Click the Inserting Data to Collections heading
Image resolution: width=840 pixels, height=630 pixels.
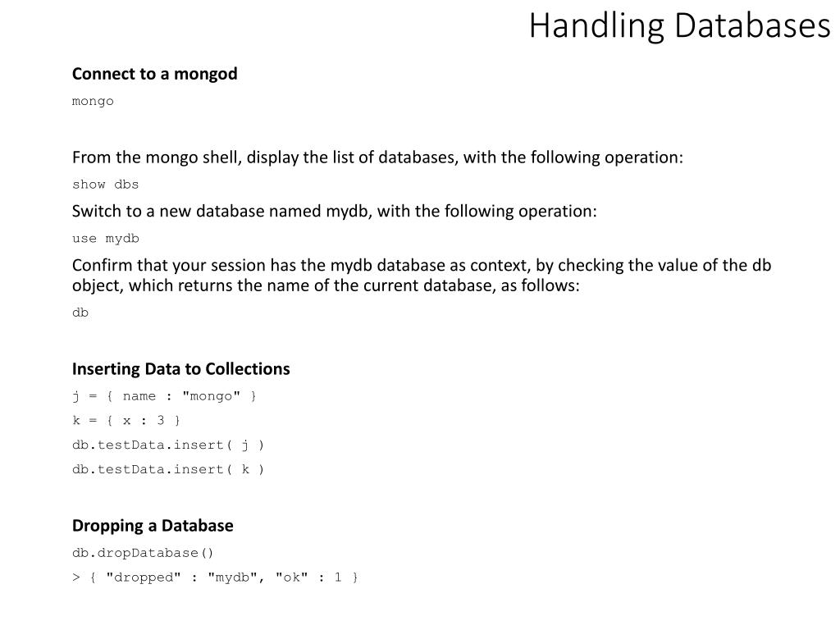point(181,369)
